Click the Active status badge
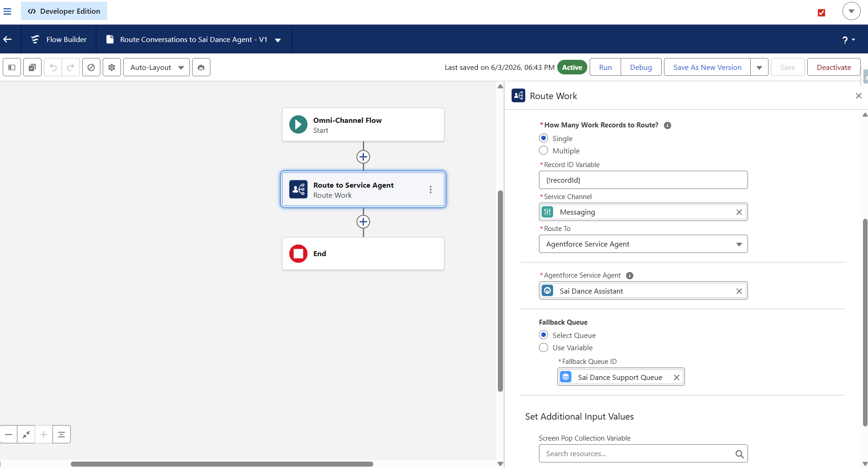Viewport: 868px width, 468px height. pyautogui.click(x=572, y=67)
